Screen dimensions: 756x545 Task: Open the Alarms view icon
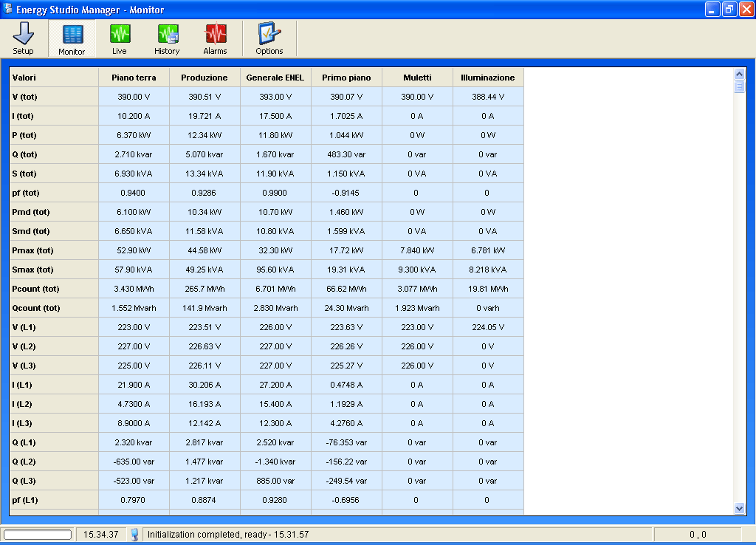click(215, 38)
